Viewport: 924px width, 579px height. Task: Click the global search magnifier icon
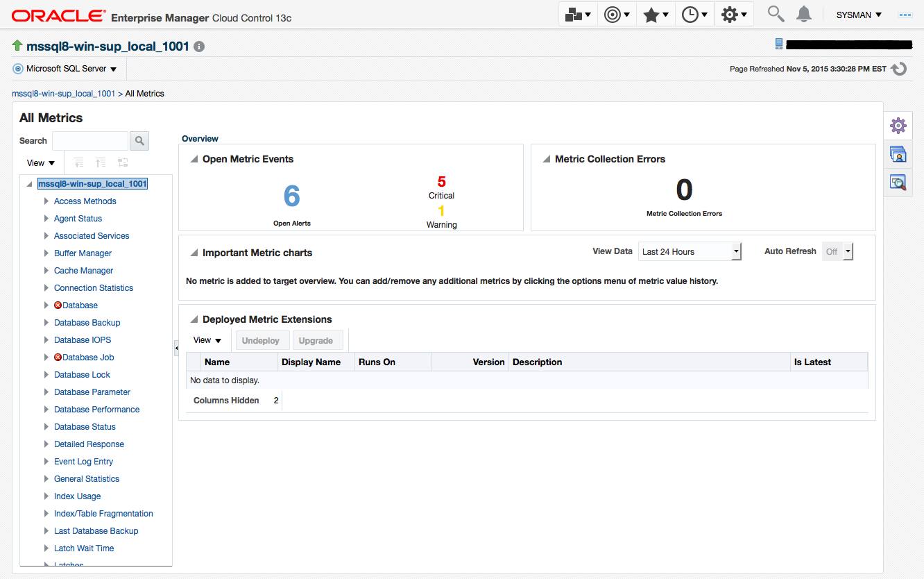[x=776, y=14]
